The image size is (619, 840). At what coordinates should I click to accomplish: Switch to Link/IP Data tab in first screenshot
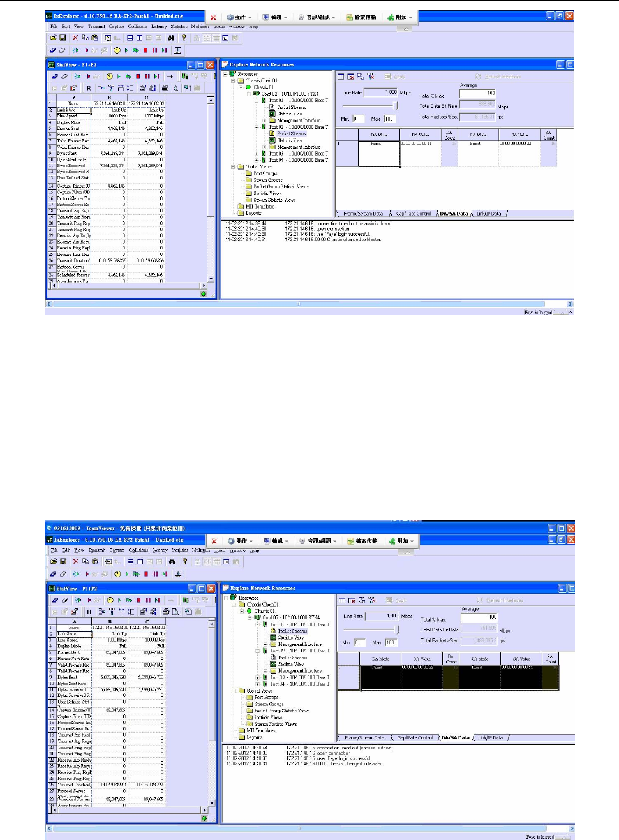click(489, 214)
